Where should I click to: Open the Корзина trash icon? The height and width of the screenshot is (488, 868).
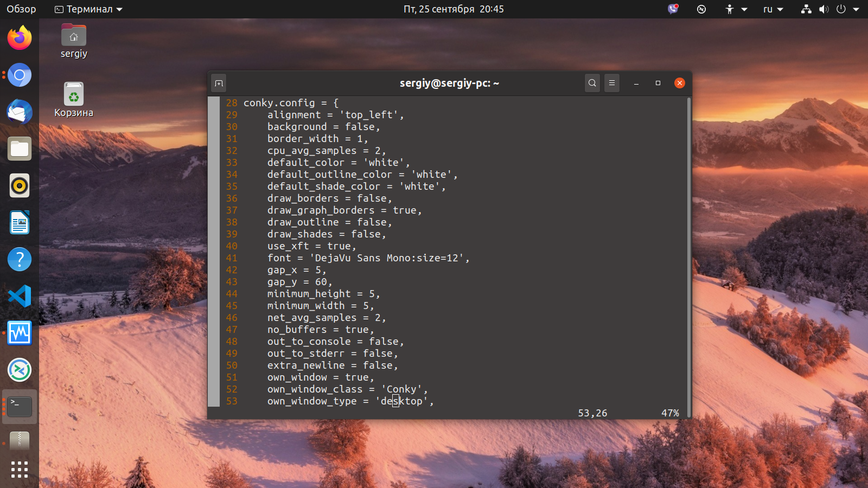[x=74, y=100]
